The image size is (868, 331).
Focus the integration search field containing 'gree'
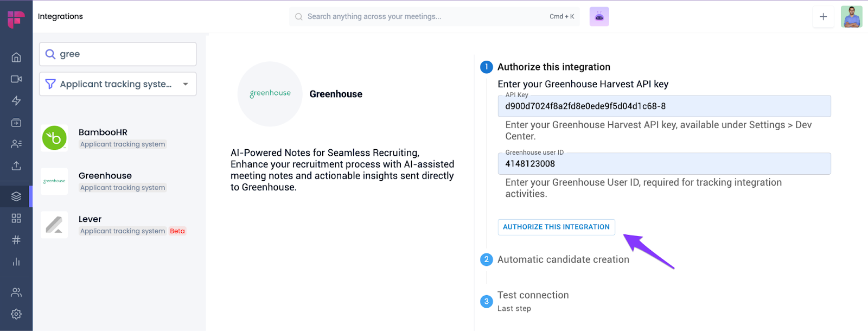click(118, 54)
